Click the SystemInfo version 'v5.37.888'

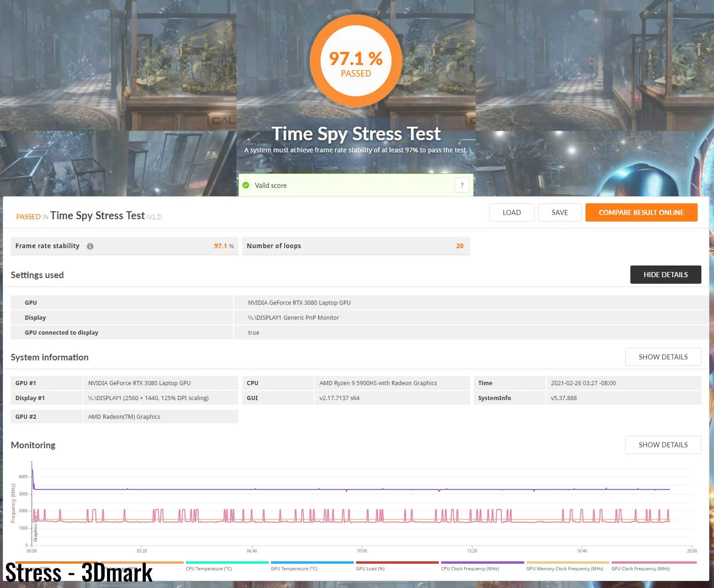tap(564, 398)
